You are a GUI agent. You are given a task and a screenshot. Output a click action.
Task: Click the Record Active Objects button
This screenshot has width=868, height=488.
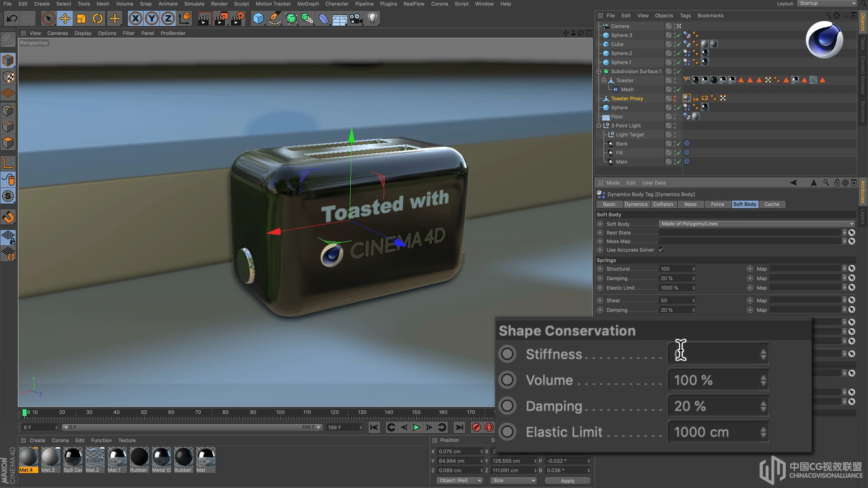(476, 427)
